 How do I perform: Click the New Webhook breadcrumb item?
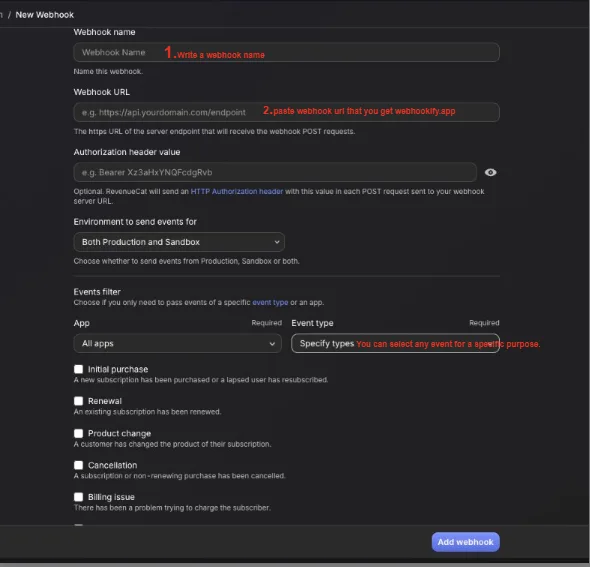44,15
